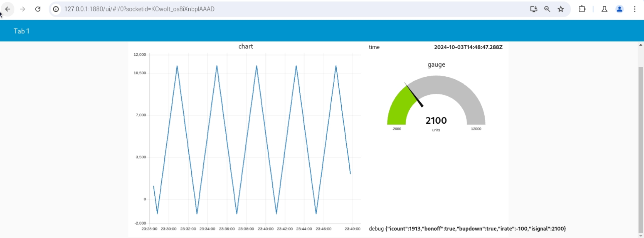
Task: View site information icon in address bar
Action: (56, 9)
